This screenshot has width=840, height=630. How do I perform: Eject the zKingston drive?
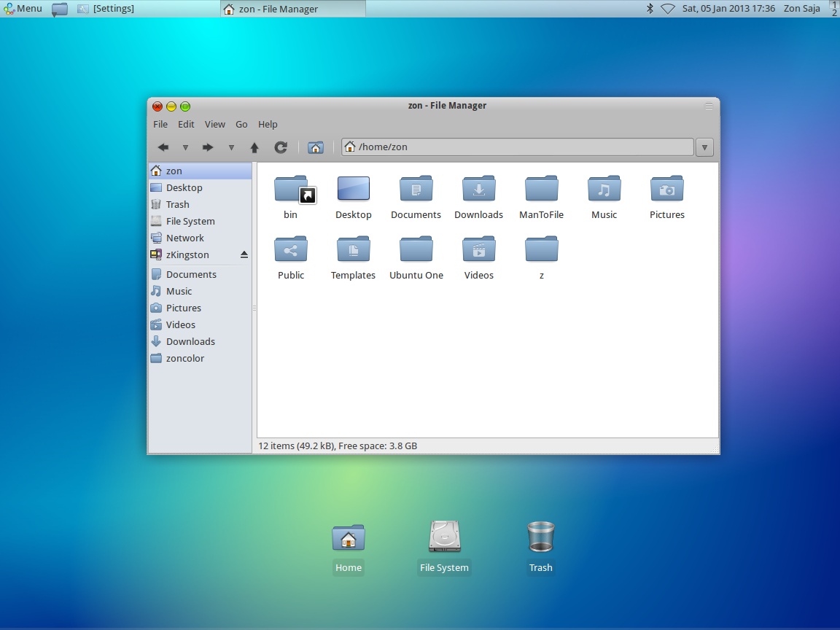(x=243, y=254)
